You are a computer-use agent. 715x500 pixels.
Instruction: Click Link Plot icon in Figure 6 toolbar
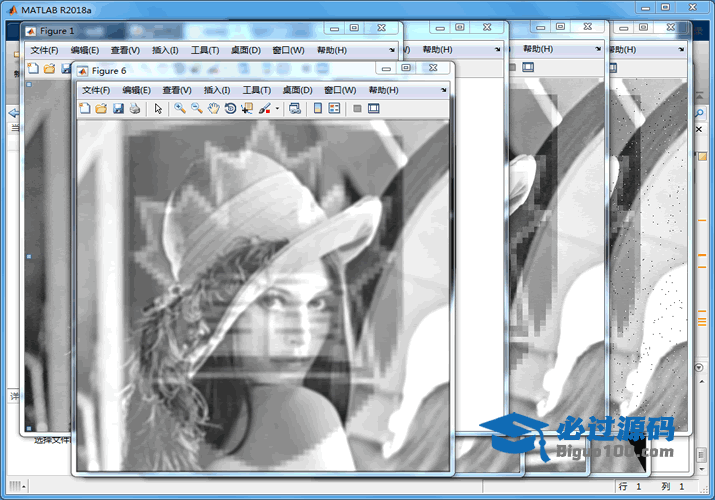tap(295, 108)
